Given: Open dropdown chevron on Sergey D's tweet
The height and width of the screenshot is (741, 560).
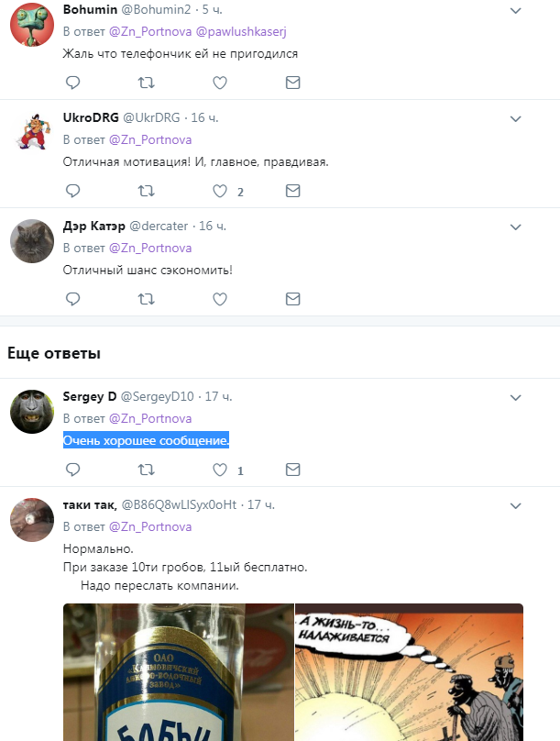Looking at the screenshot, I should [516, 397].
